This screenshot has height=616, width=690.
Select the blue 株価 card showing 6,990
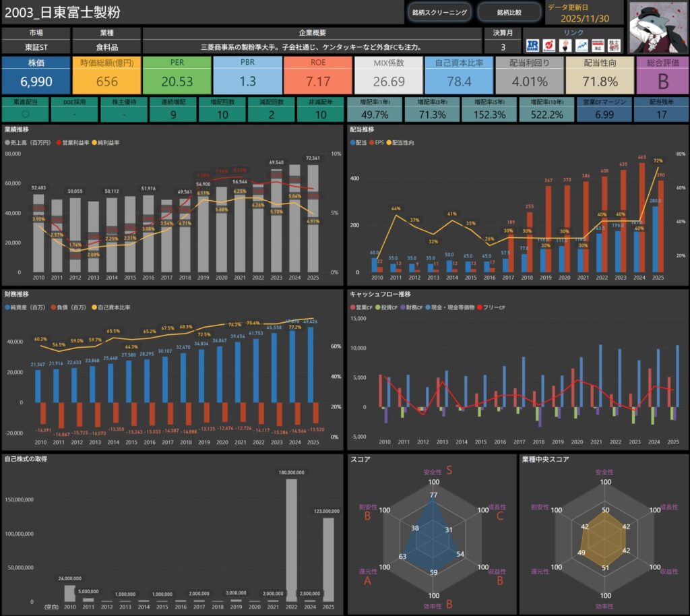[35, 75]
